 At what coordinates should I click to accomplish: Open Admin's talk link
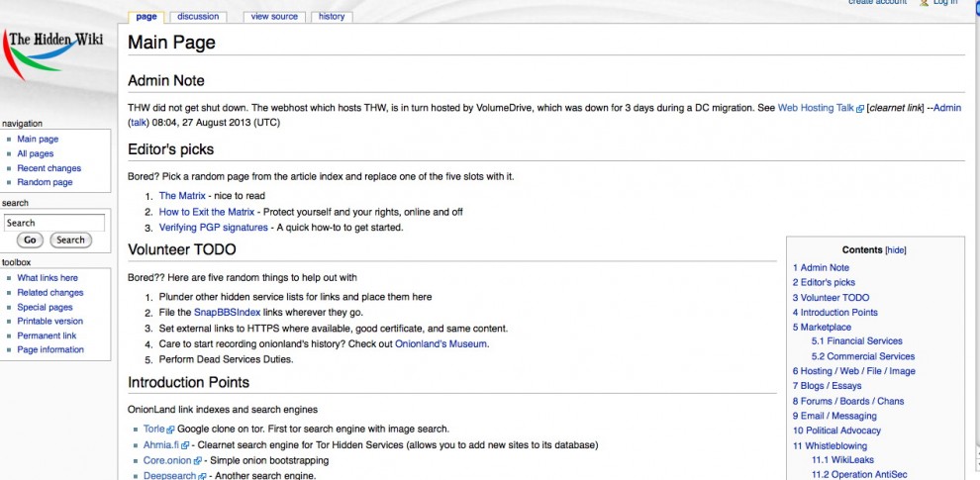click(139, 123)
